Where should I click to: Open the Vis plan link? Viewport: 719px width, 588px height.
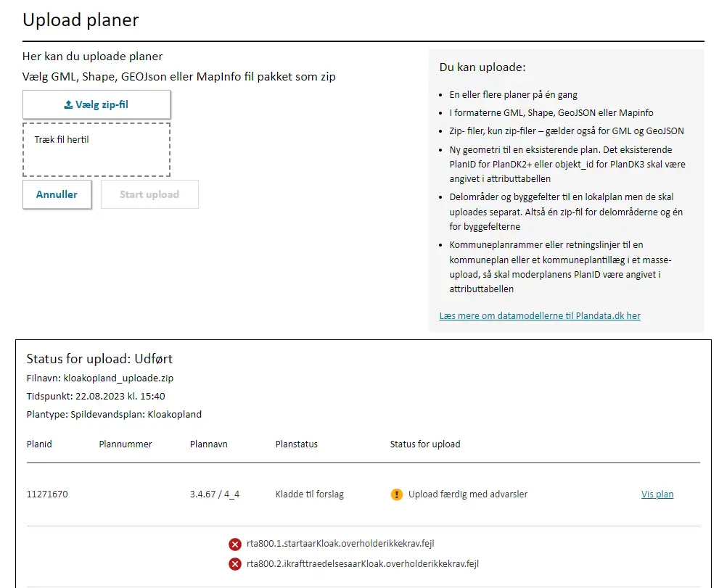tap(657, 494)
